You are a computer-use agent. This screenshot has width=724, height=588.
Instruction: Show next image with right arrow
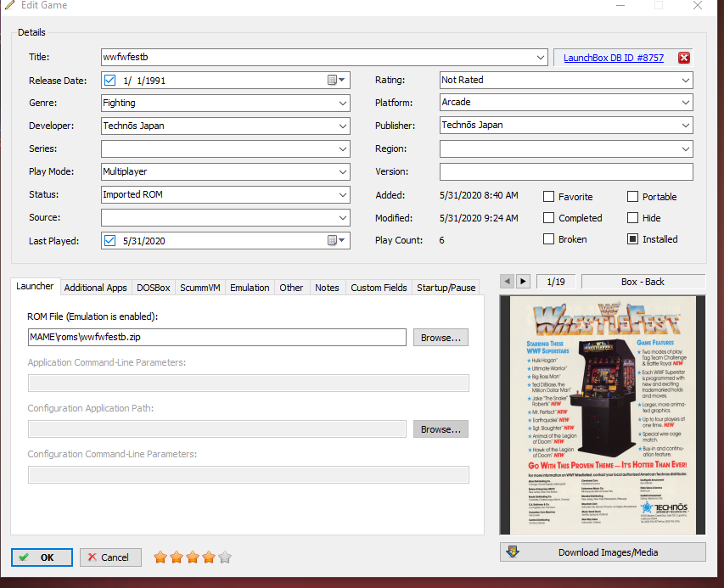click(x=523, y=281)
